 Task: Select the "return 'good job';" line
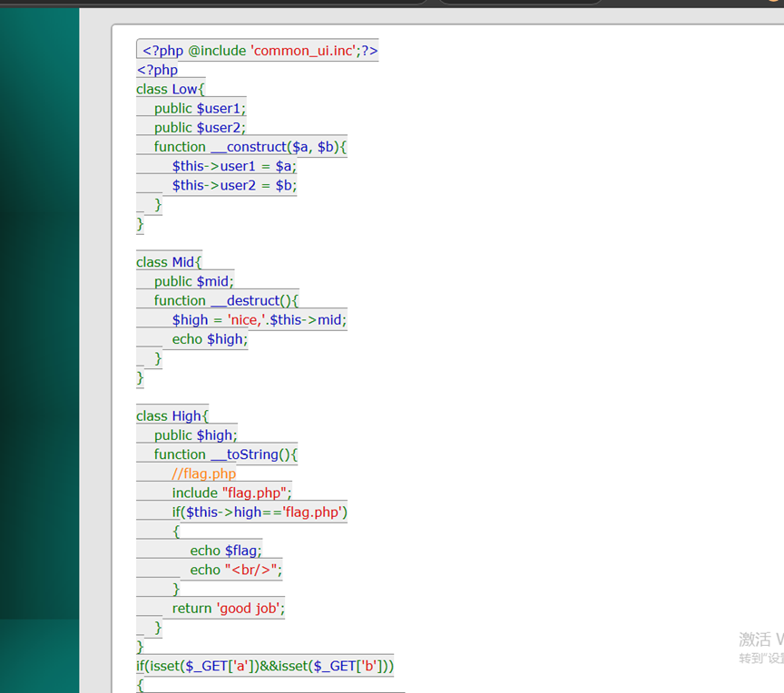[229, 609]
